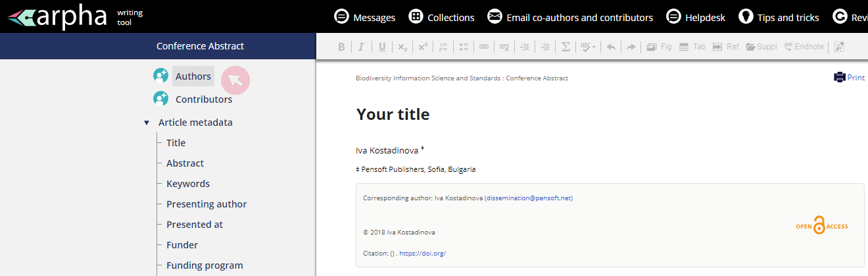
Task: Undo the last edit
Action: [x=611, y=47]
